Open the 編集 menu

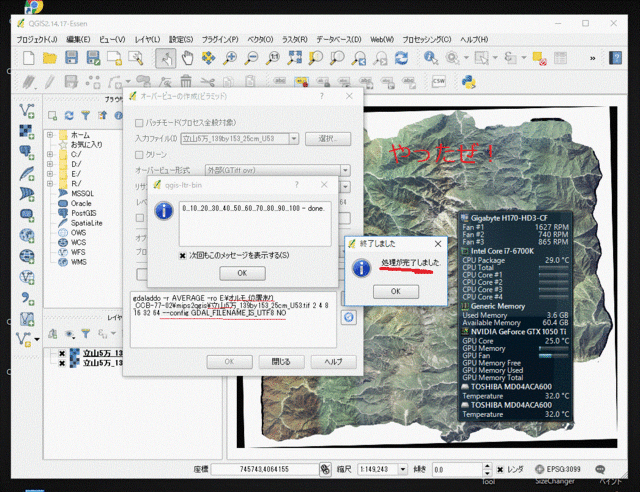coord(78,40)
